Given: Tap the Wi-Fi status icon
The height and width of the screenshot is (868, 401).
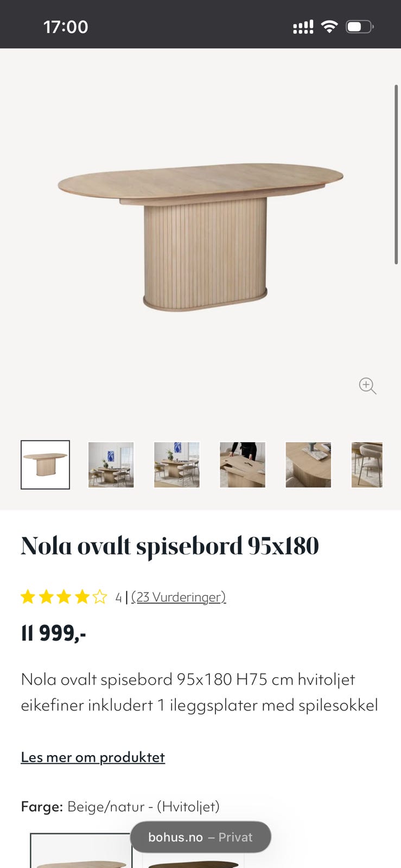Looking at the screenshot, I should pos(329,27).
